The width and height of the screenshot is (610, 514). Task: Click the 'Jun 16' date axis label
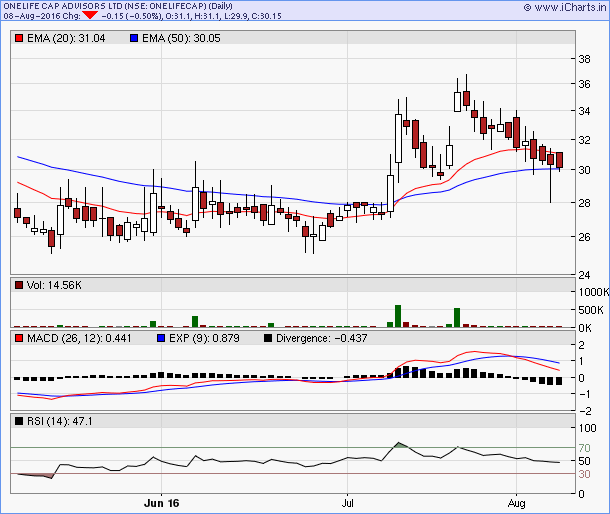pyautogui.click(x=161, y=503)
